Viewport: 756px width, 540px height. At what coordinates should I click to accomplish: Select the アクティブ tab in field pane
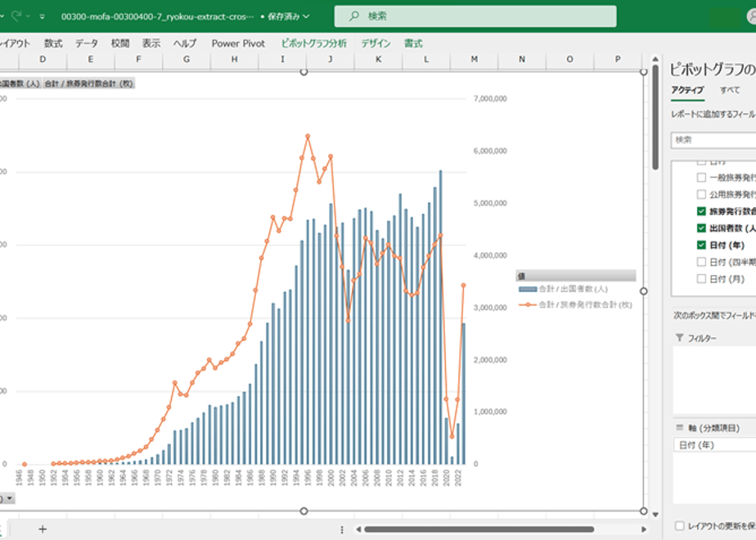click(687, 90)
